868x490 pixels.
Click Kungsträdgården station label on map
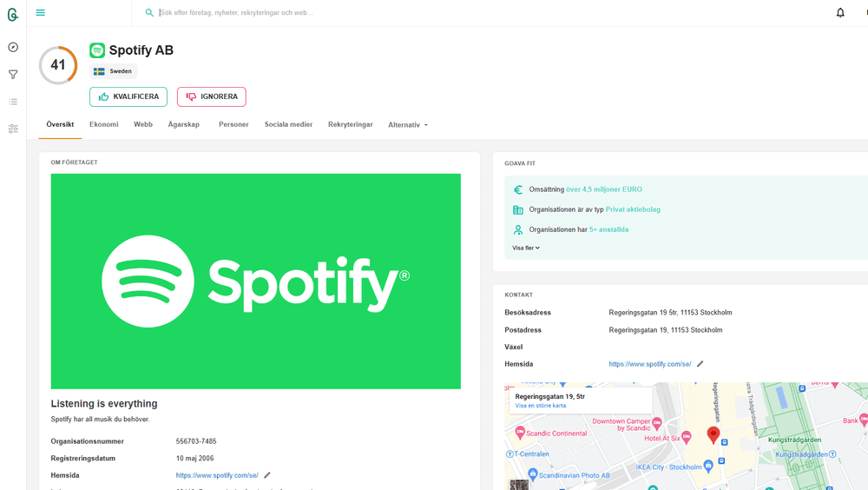pos(806,454)
